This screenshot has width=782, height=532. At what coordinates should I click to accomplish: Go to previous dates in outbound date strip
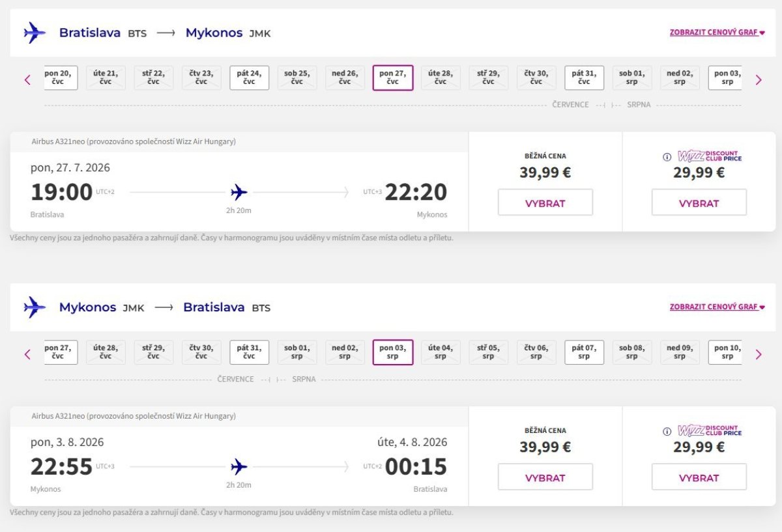click(x=27, y=80)
